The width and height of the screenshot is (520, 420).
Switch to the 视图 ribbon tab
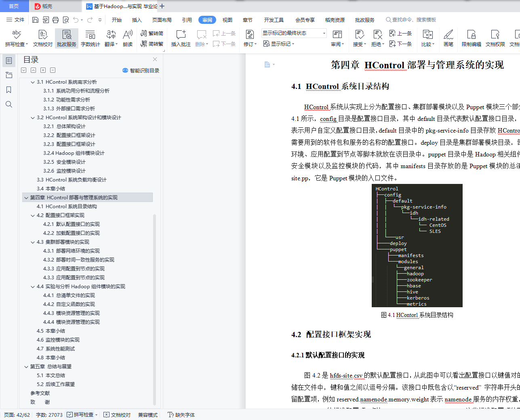pos(227,20)
